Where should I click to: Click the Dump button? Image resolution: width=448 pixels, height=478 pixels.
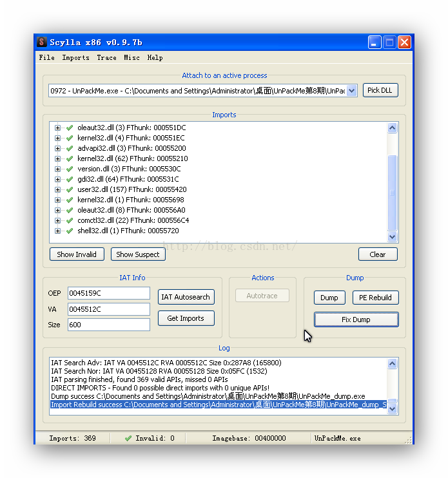[x=329, y=298]
